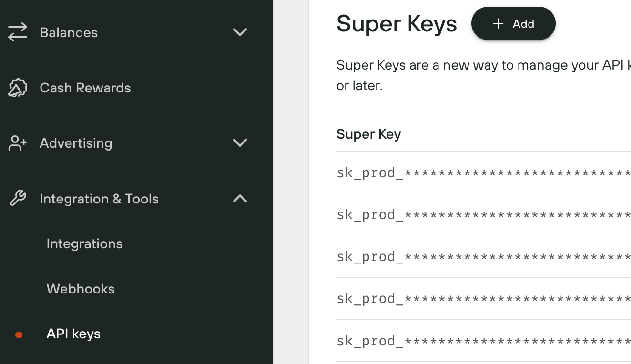This screenshot has width=631, height=364.
Task: Collapse the Integration & Tools chevron
Action: pos(240,198)
